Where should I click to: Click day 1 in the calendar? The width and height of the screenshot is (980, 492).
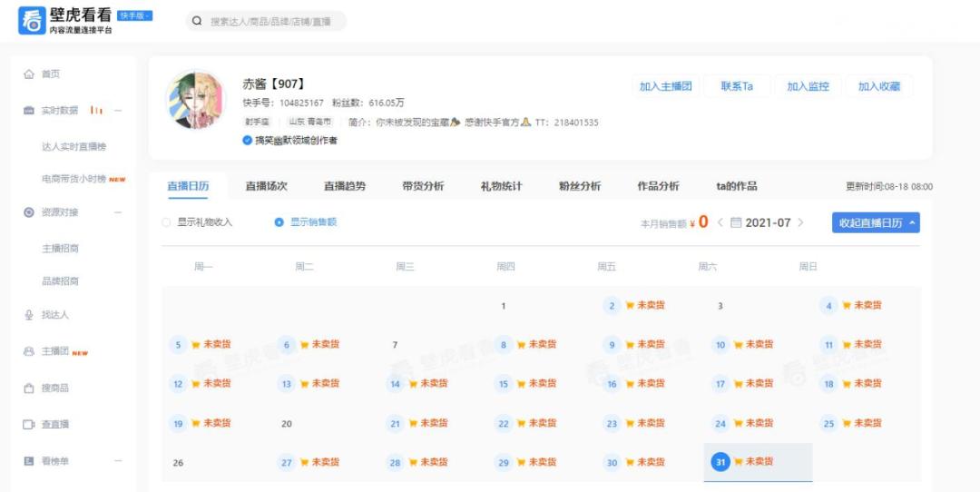pyautogui.click(x=503, y=306)
